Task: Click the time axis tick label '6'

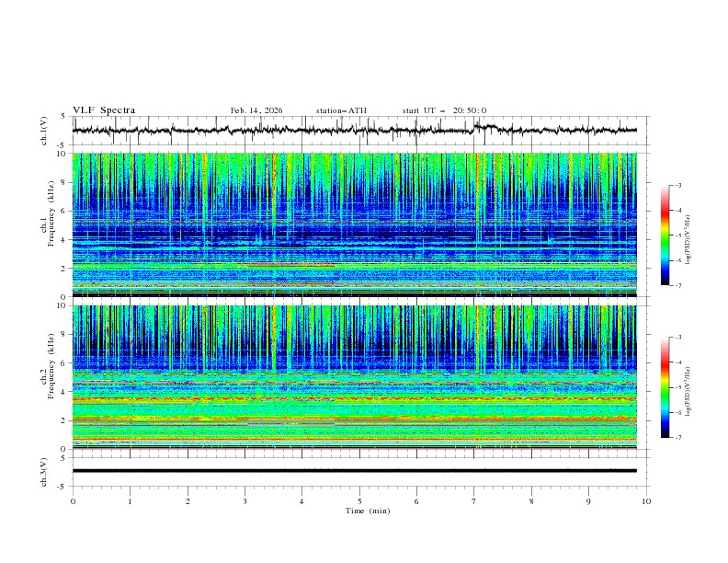Action: [416, 501]
